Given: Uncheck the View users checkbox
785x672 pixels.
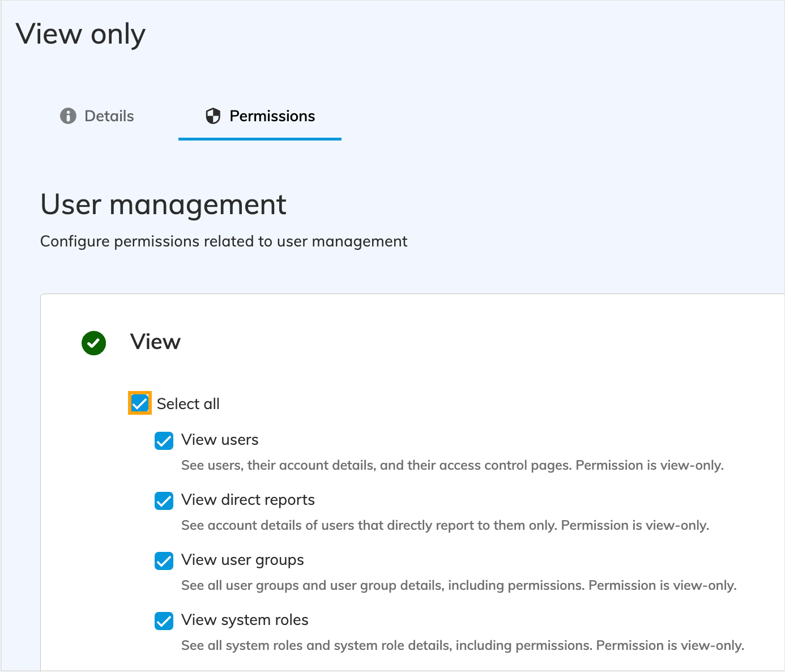Looking at the screenshot, I should [164, 441].
